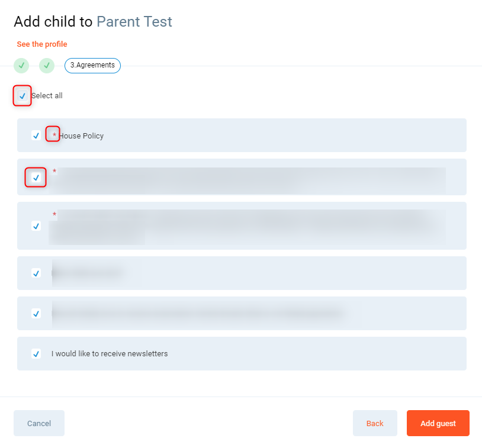
Task: Toggle the checkbox directly below House Policy
Action: [x=36, y=178]
